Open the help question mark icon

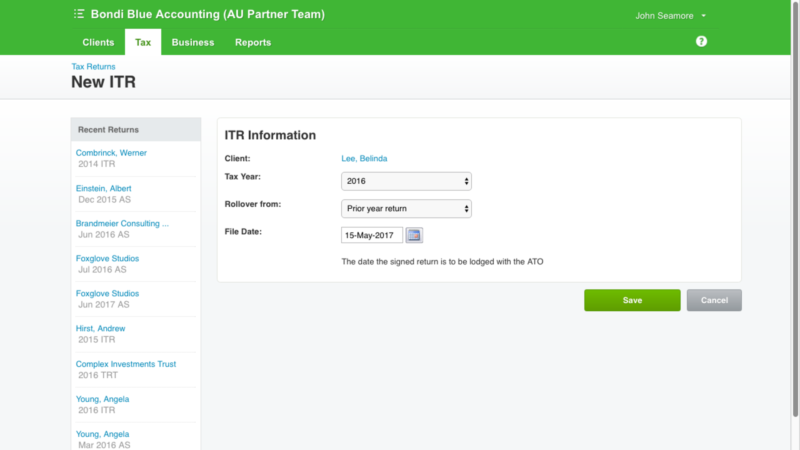(x=701, y=42)
